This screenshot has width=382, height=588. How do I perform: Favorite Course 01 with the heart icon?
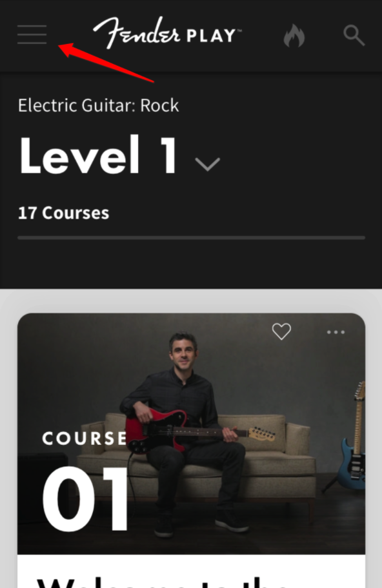coord(281,331)
